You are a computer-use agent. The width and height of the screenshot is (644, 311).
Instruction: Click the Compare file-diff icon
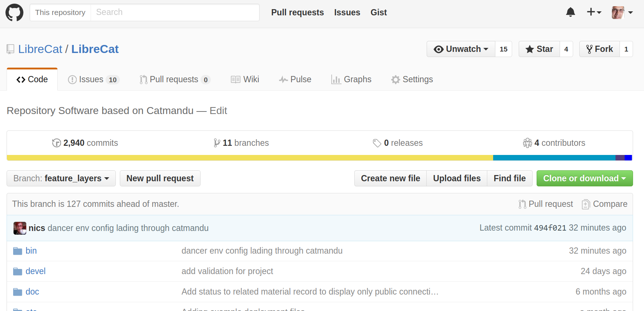coord(586,204)
